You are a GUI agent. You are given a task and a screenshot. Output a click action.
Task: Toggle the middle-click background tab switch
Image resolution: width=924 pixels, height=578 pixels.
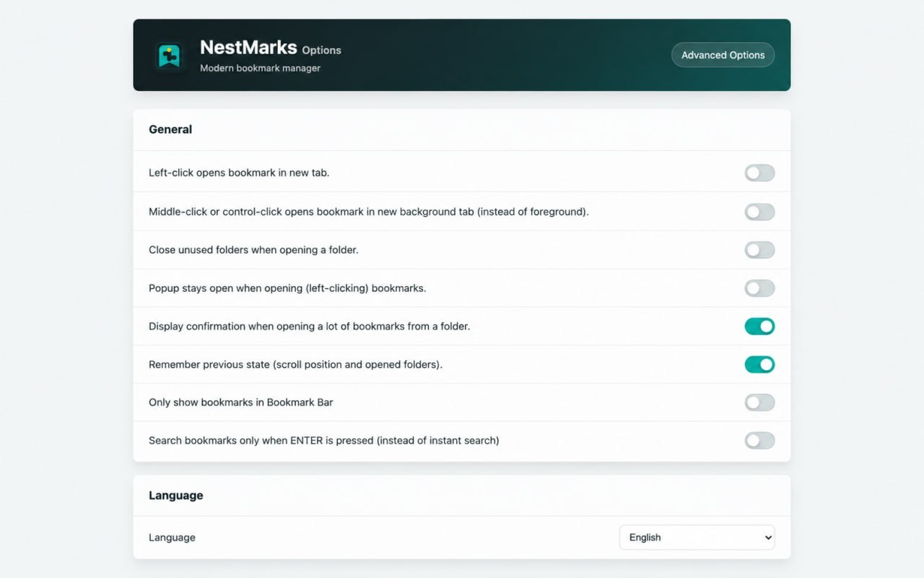(759, 212)
